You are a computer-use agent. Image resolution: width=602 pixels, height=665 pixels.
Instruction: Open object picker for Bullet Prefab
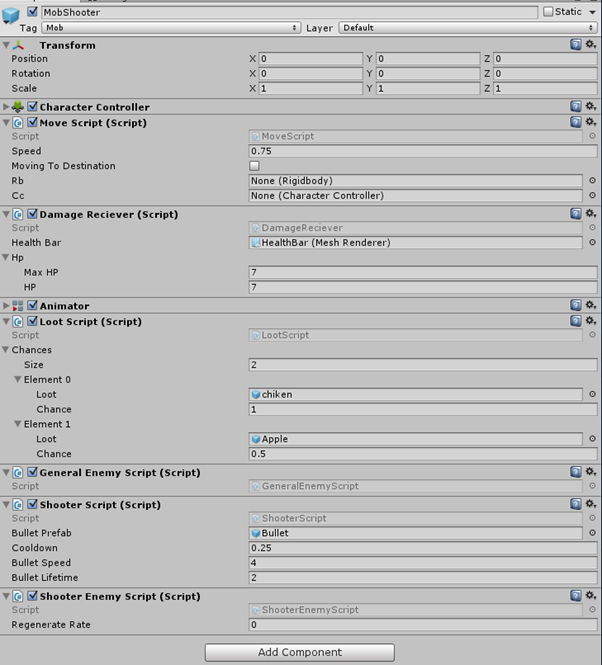click(x=592, y=533)
